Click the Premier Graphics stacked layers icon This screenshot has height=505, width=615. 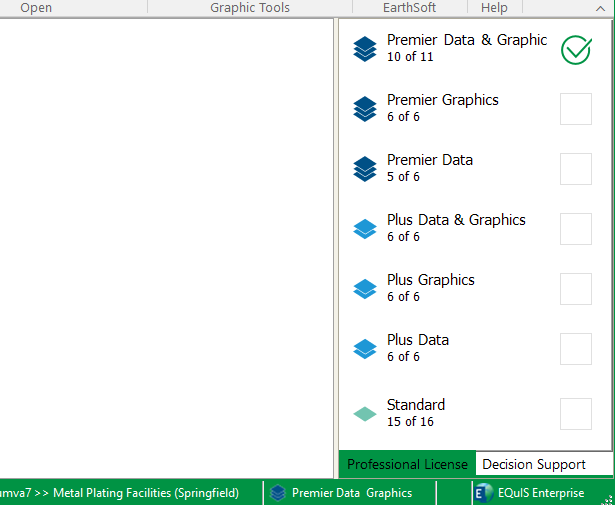[x=365, y=109]
